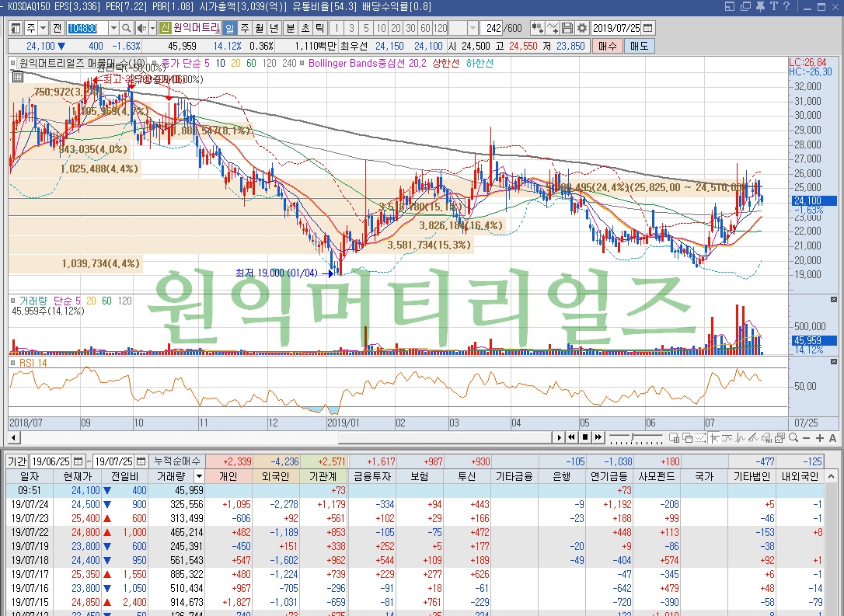Click the 19/06/25 start date field
This screenshot has width=844, height=616.
(51, 461)
